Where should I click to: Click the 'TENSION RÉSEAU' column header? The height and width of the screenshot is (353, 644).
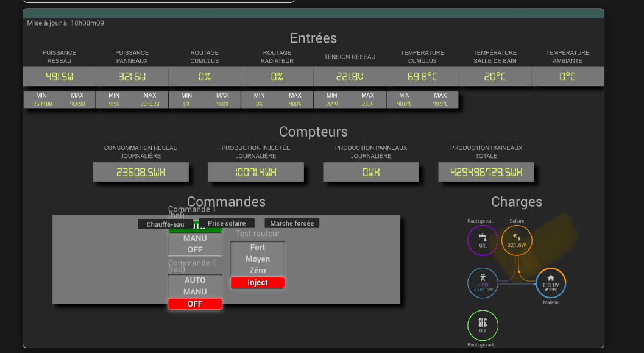350,57
